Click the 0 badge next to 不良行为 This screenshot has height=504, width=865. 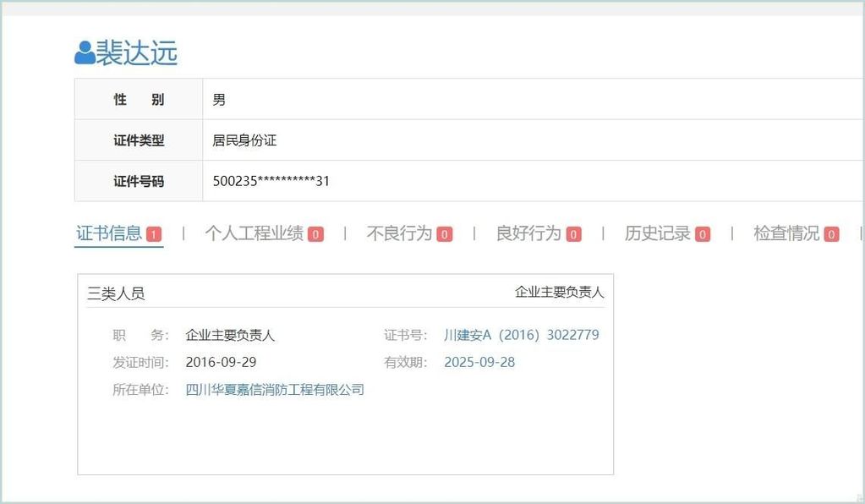pyautogui.click(x=445, y=234)
